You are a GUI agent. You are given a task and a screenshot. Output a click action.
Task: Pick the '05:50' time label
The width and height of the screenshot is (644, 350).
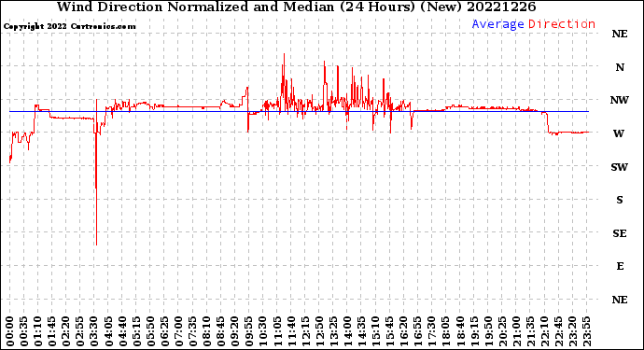pos(150,331)
